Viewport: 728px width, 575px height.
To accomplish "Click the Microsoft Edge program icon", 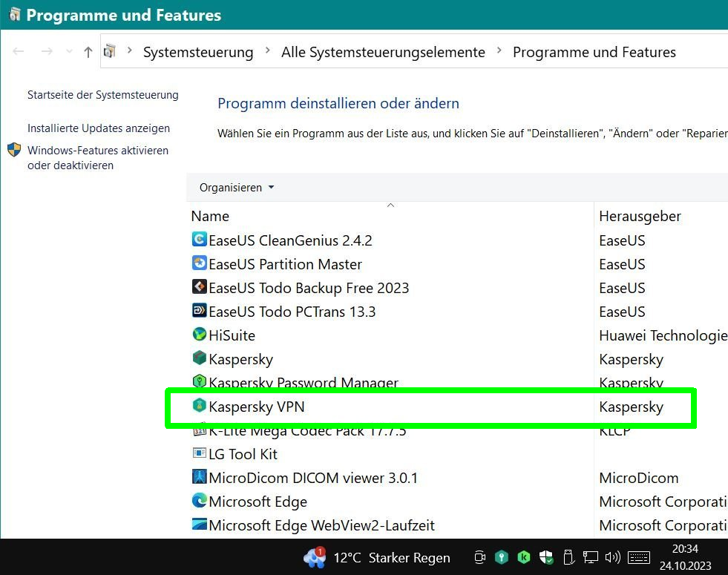I will (199, 500).
